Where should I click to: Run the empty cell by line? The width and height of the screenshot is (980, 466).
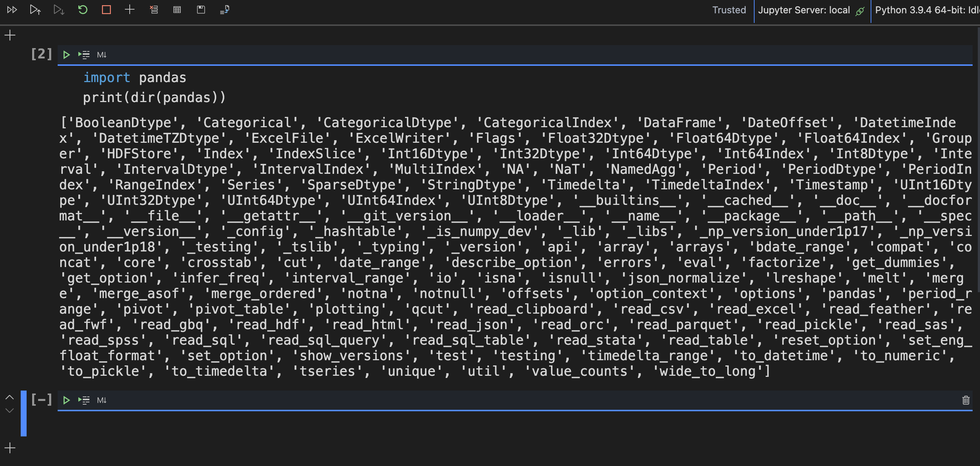tap(84, 400)
